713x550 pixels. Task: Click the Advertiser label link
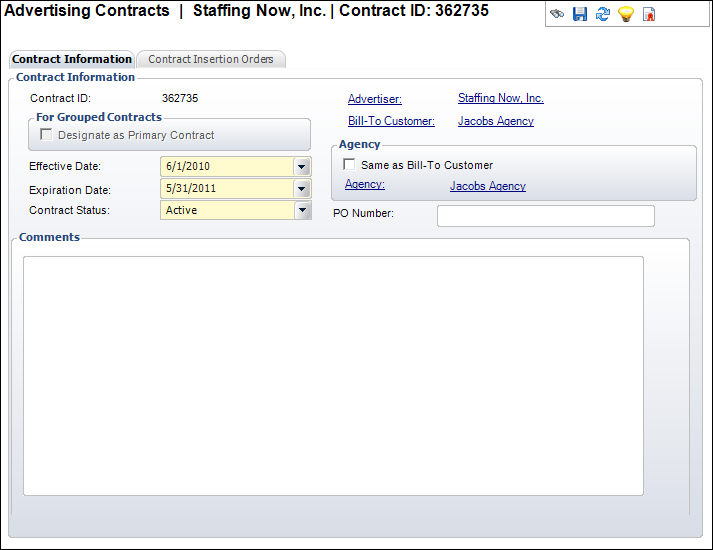coord(375,99)
